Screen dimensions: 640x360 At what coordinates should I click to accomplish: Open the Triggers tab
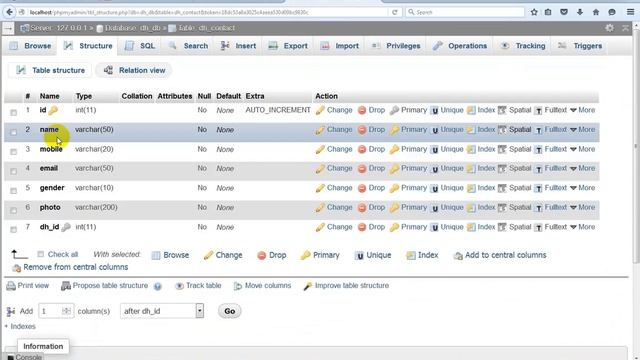pos(580,46)
